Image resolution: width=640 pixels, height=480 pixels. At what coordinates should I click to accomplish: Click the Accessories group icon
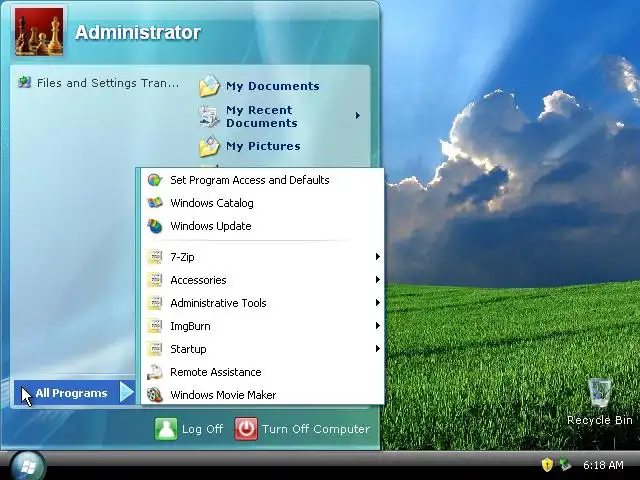click(x=155, y=280)
